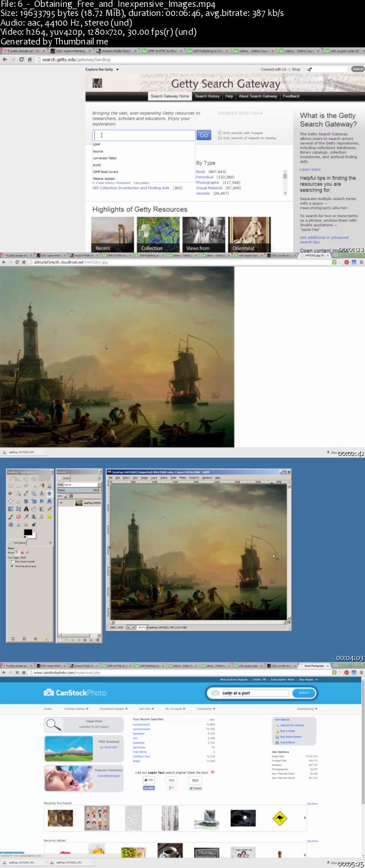Screen dimensions: 365x868
Task: Open the Search History tab on Getty
Action: coord(207,96)
